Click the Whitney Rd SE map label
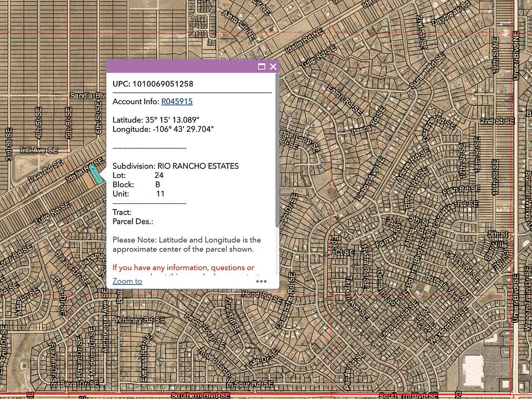This screenshot has height=399, width=532. [140, 320]
